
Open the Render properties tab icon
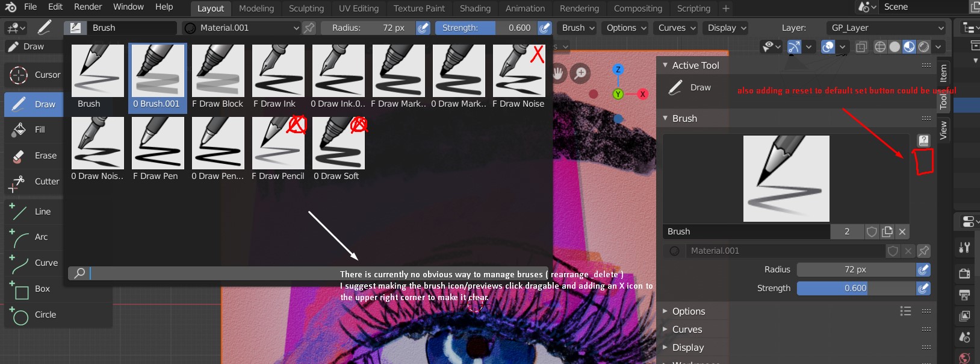[x=964, y=273]
